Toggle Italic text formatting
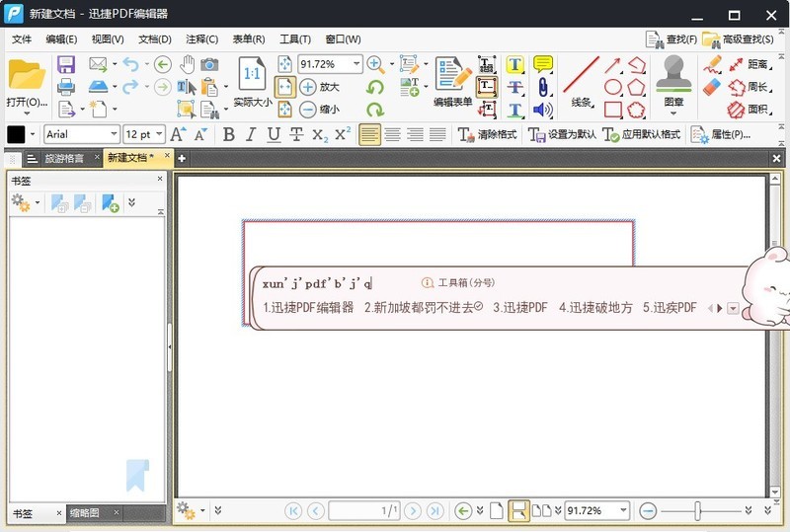The width and height of the screenshot is (790, 532). point(251,135)
